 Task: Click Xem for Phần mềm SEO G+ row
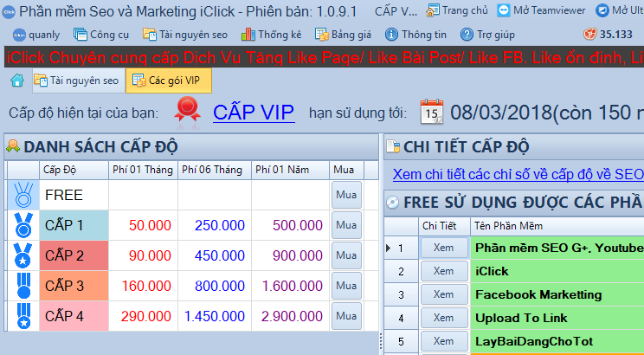click(x=444, y=248)
